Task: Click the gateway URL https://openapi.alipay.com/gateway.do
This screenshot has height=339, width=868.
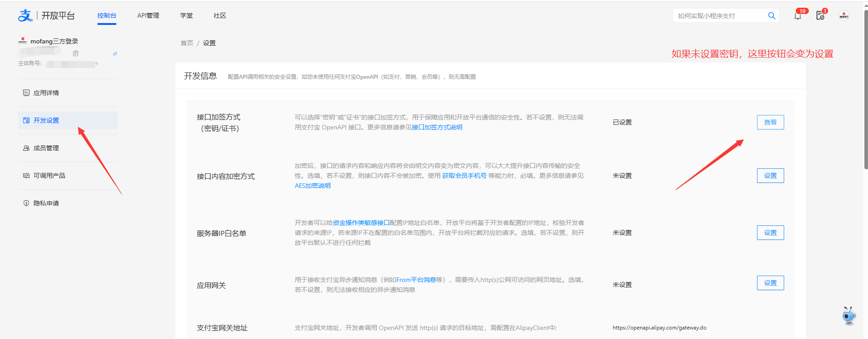Action: [660, 328]
